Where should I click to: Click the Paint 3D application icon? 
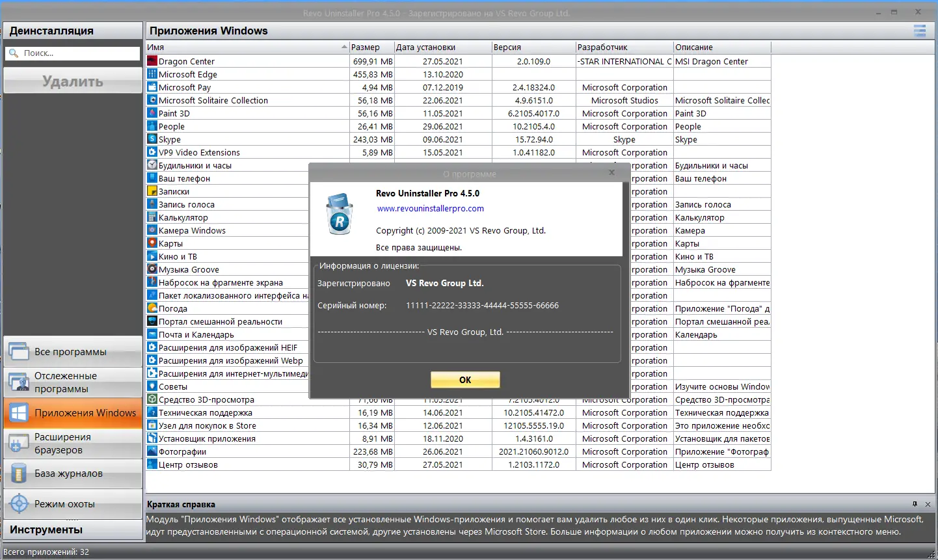[x=152, y=113]
